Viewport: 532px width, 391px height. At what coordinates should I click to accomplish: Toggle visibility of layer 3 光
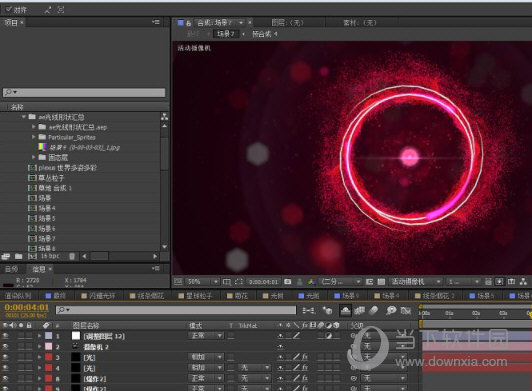(x=5, y=357)
